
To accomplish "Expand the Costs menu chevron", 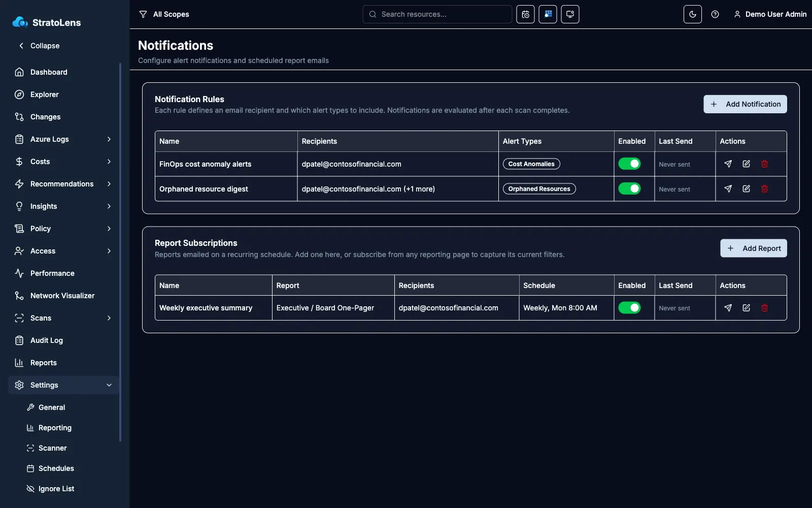I will (109, 162).
